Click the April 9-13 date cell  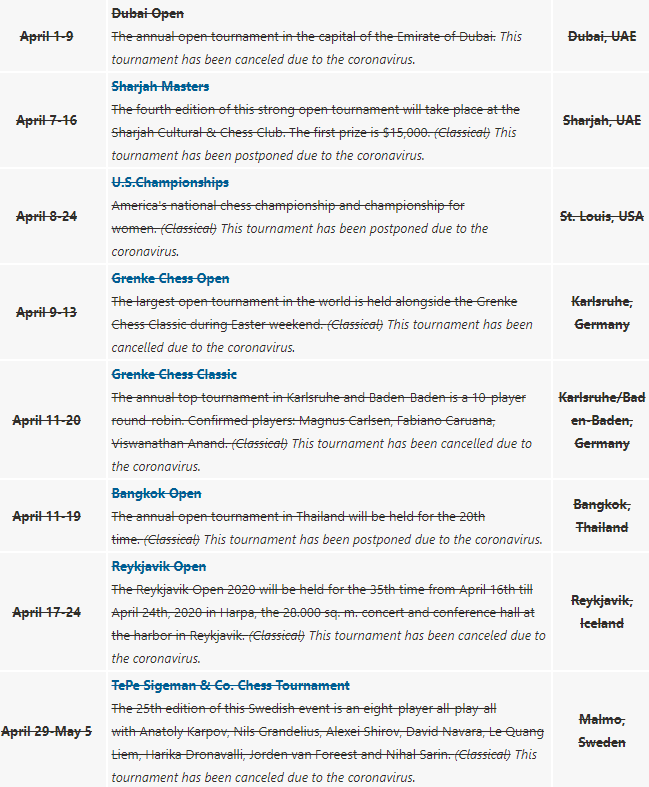(46, 313)
